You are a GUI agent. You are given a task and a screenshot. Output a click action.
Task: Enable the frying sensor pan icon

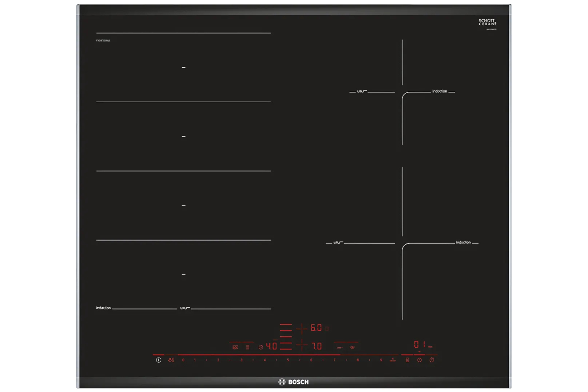pos(340,347)
